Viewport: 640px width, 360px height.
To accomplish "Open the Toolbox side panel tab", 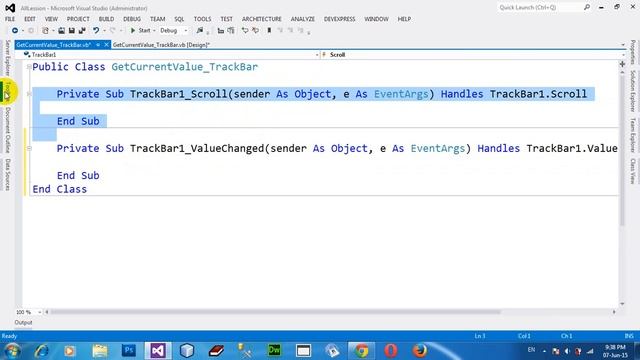I will pos(7,91).
